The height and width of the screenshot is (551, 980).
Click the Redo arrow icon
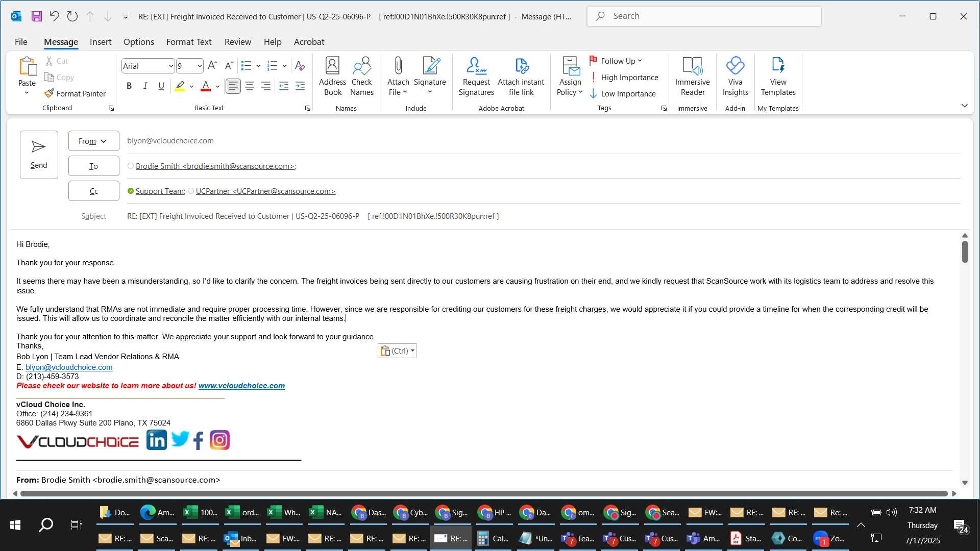click(72, 16)
